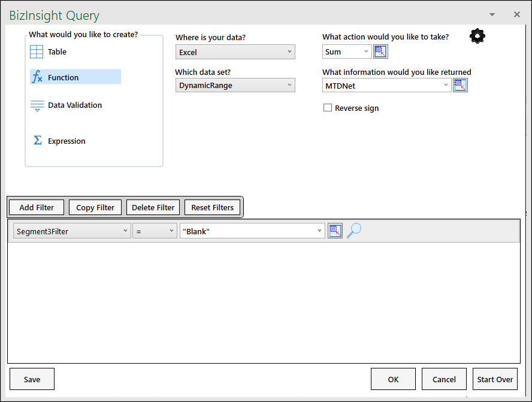Viewport: 532px width, 402px height.
Task: Click the magnifying glass lookup icon
Action: [x=354, y=231]
